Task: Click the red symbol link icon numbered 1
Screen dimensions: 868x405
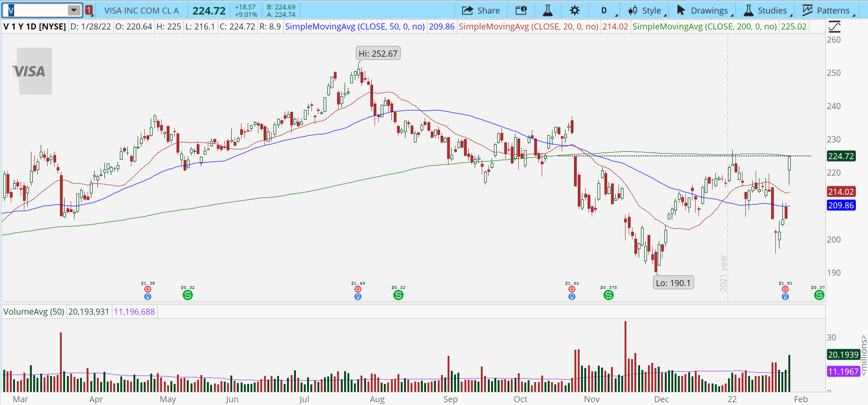Action: click(89, 10)
